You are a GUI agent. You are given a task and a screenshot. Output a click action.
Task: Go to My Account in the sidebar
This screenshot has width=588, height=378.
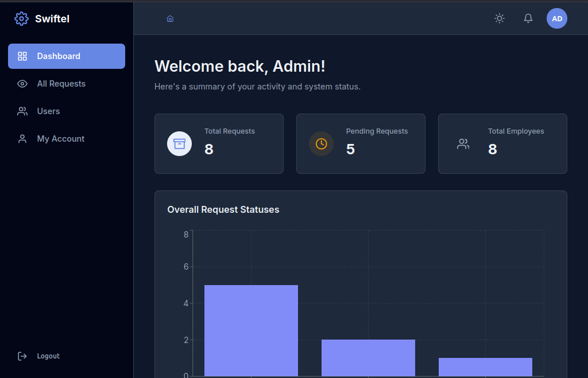60,139
